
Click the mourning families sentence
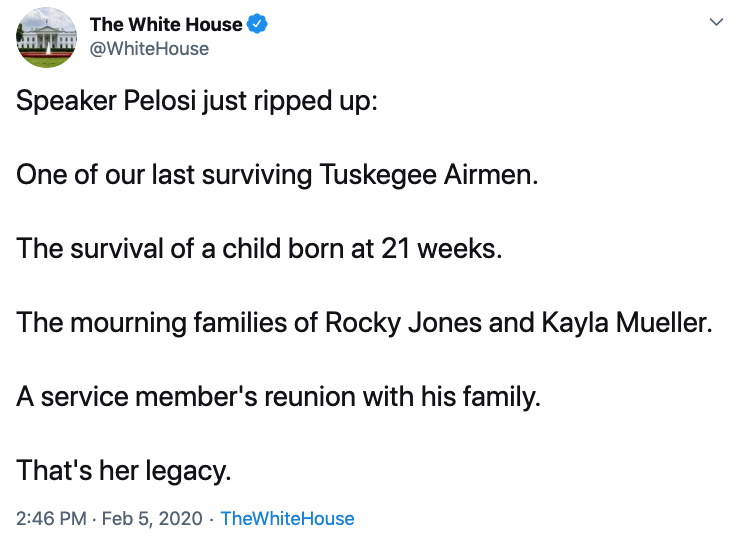tap(364, 322)
